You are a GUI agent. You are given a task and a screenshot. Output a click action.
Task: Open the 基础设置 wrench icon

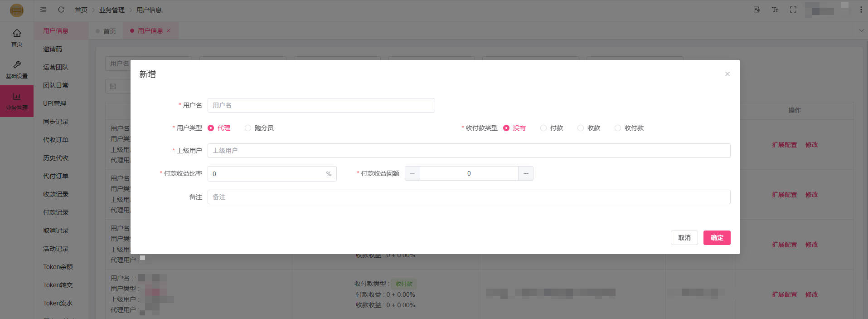[x=17, y=69]
